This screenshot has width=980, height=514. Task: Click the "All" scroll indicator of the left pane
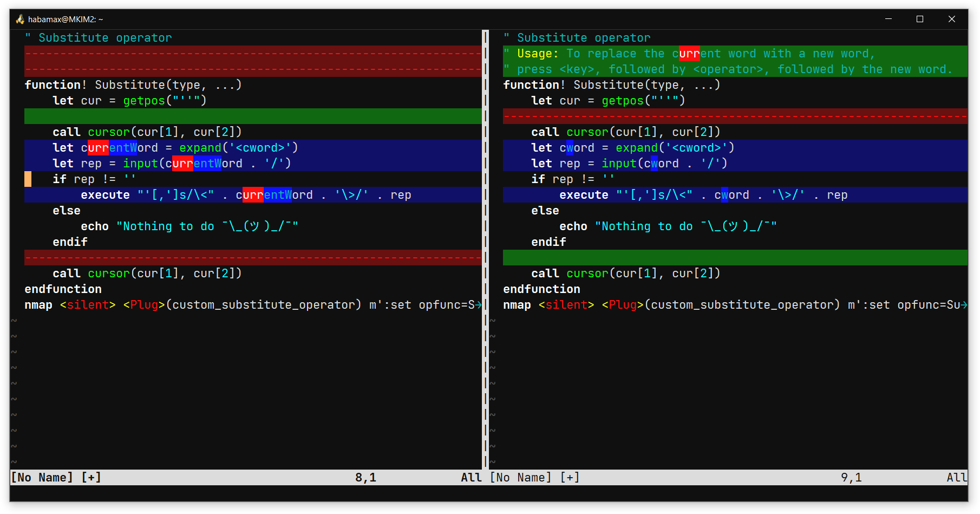(x=472, y=477)
